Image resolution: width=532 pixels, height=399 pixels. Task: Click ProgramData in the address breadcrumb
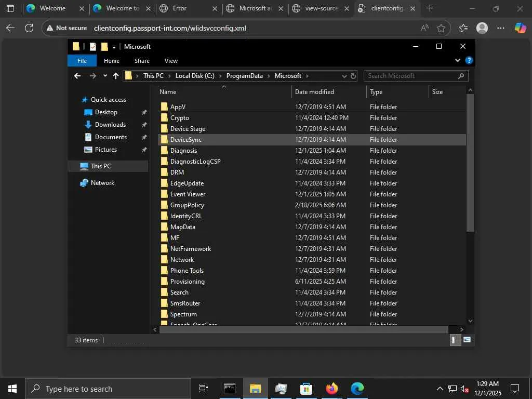point(245,76)
